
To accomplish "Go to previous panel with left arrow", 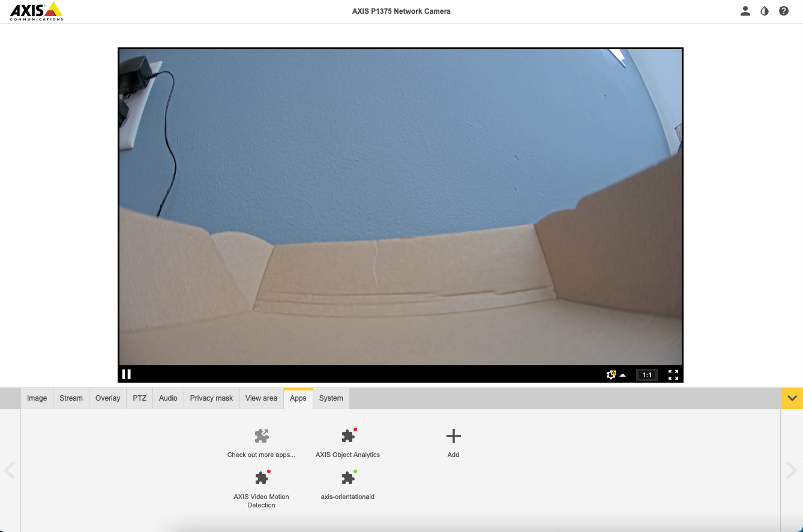I will coord(10,470).
